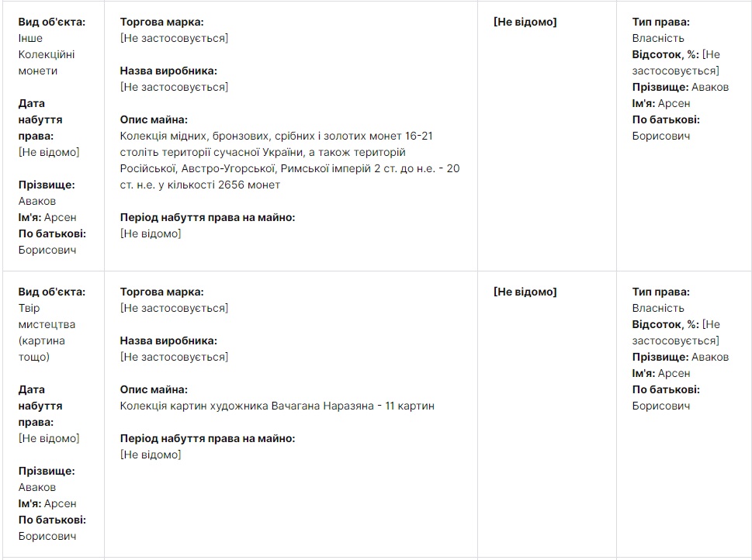Click 'Вид об'єкта:' label in coin collection row
Viewport: 752px width, 560px height.
click(x=52, y=22)
